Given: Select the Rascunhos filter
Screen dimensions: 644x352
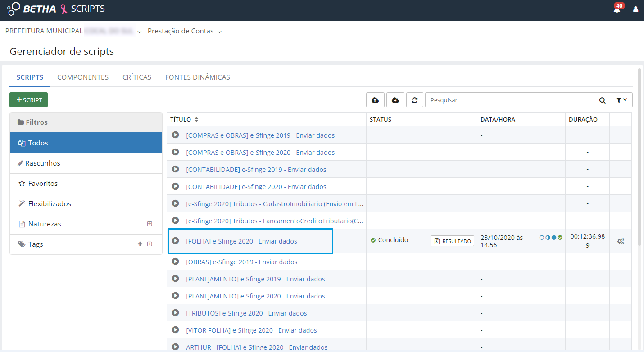Looking at the screenshot, I should pos(86,163).
